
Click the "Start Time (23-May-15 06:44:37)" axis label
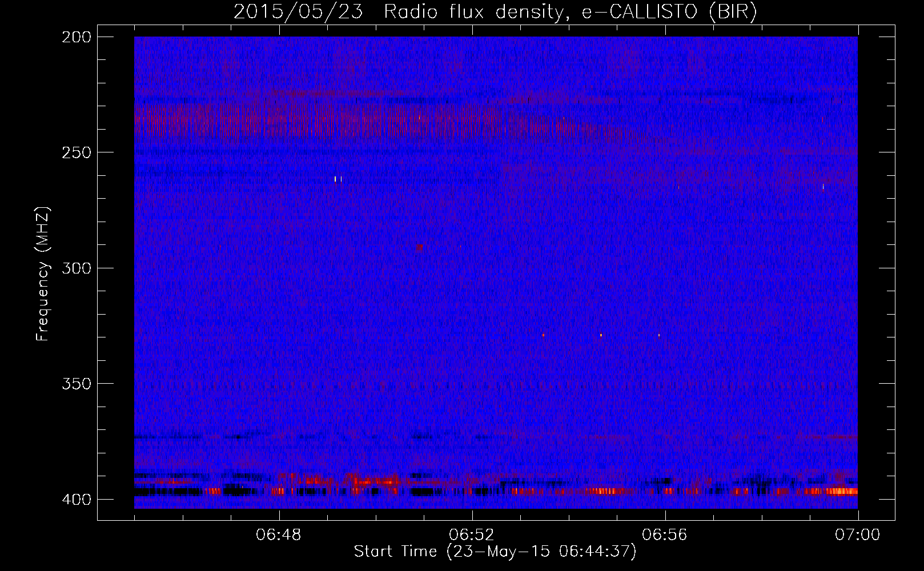(495, 552)
